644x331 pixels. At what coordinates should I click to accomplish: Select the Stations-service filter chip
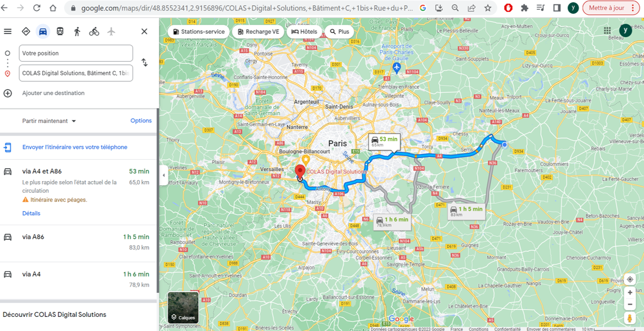tap(198, 31)
